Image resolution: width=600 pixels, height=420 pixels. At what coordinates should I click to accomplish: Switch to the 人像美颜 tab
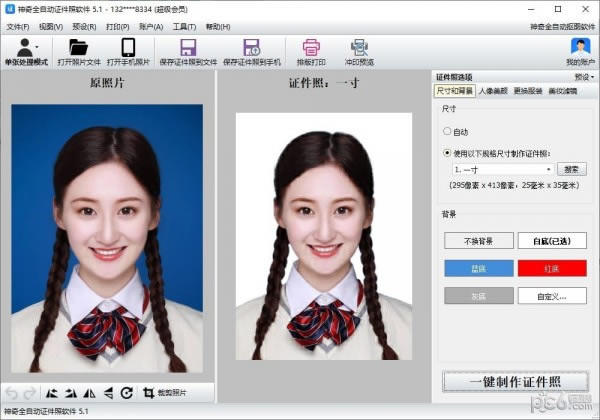tap(495, 91)
